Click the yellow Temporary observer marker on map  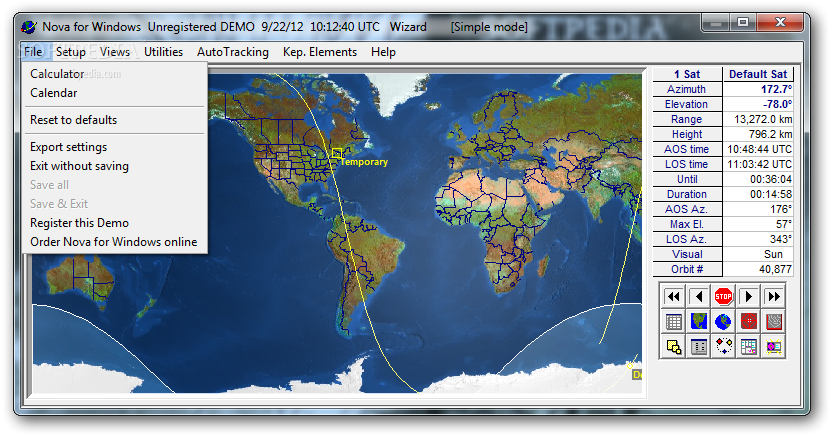[337, 153]
